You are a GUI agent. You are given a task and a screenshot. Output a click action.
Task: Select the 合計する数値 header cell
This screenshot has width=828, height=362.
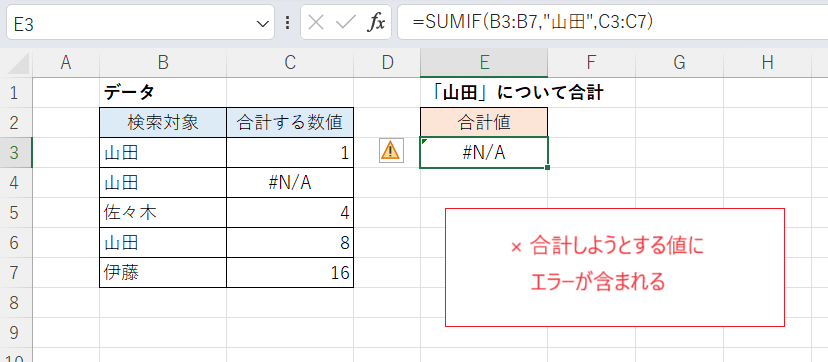290,122
